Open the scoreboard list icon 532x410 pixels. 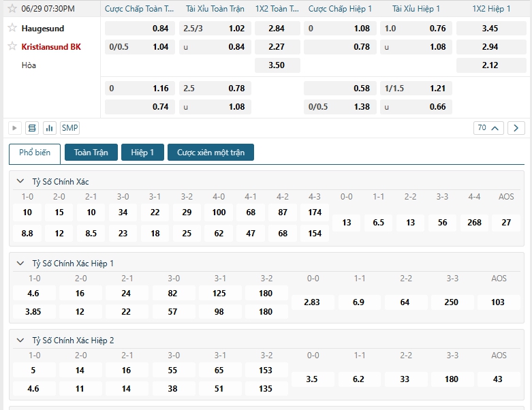click(x=32, y=128)
